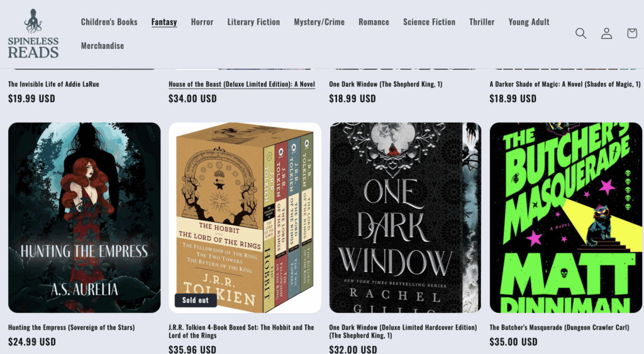The height and width of the screenshot is (354, 644).
Task: Open House of the Beast title link
Action: point(242,84)
